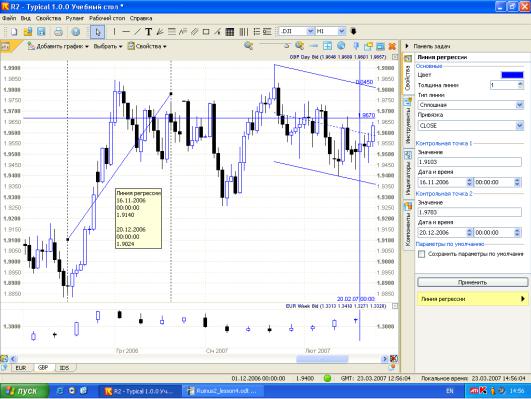
Task: Select the vertical line drawing tool
Action: click(114, 32)
